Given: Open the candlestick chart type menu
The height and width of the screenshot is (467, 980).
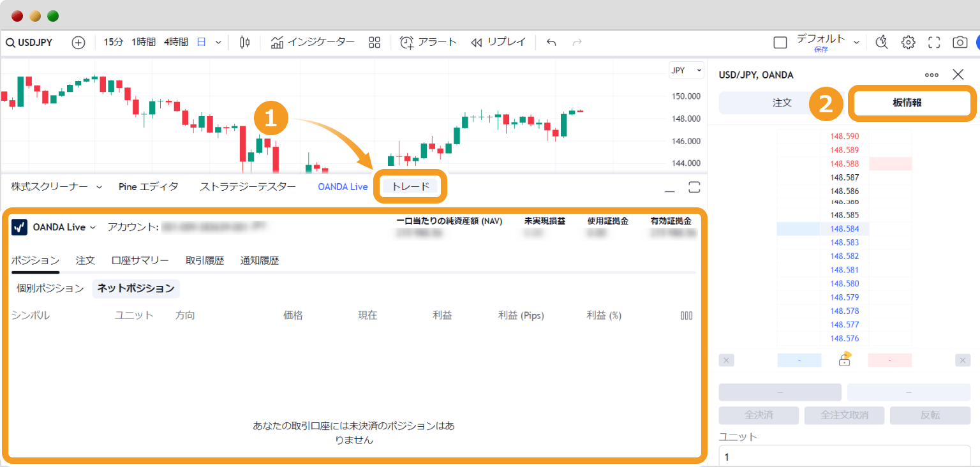Looking at the screenshot, I should click(245, 43).
